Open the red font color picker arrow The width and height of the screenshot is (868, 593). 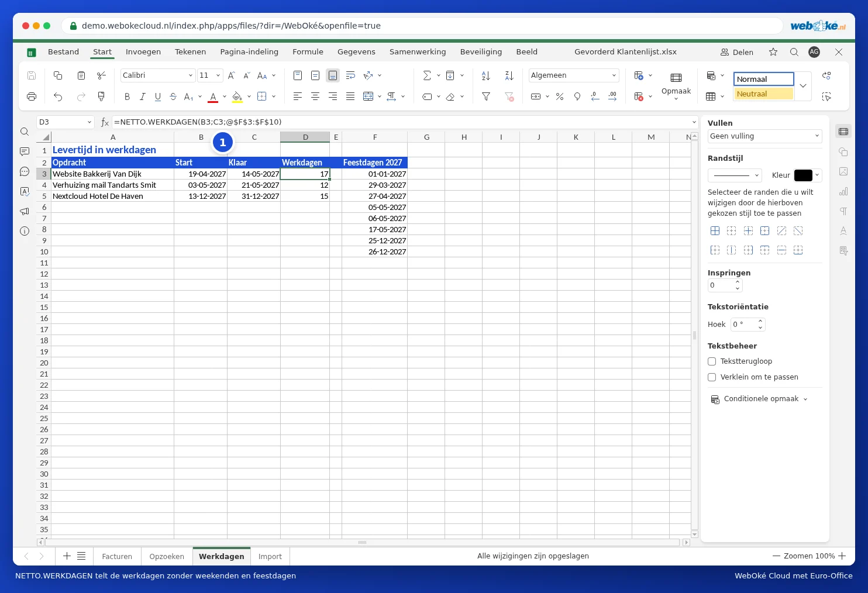pyautogui.click(x=225, y=96)
